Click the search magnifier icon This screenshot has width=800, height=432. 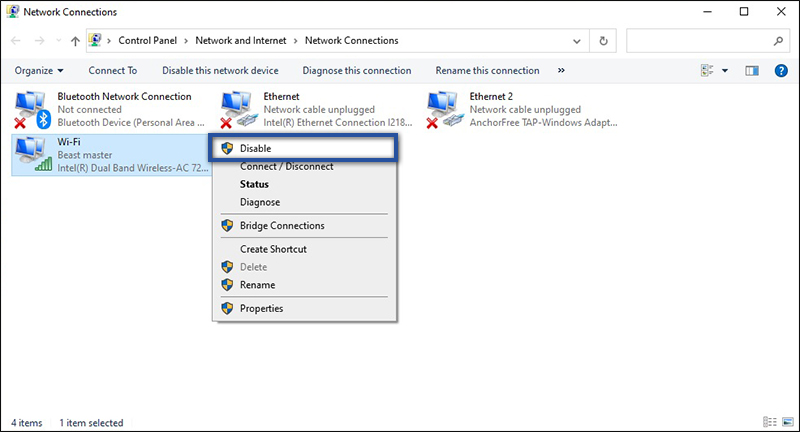[778, 41]
